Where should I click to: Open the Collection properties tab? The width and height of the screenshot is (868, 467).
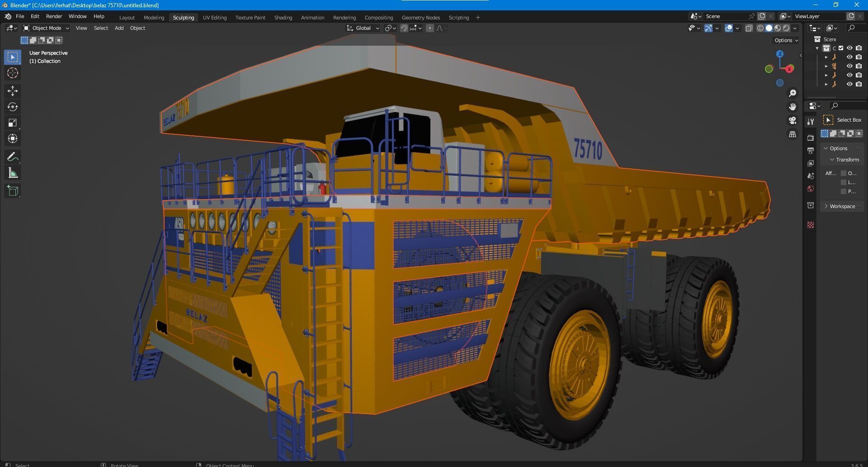pyautogui.click(x=811, y=205)
